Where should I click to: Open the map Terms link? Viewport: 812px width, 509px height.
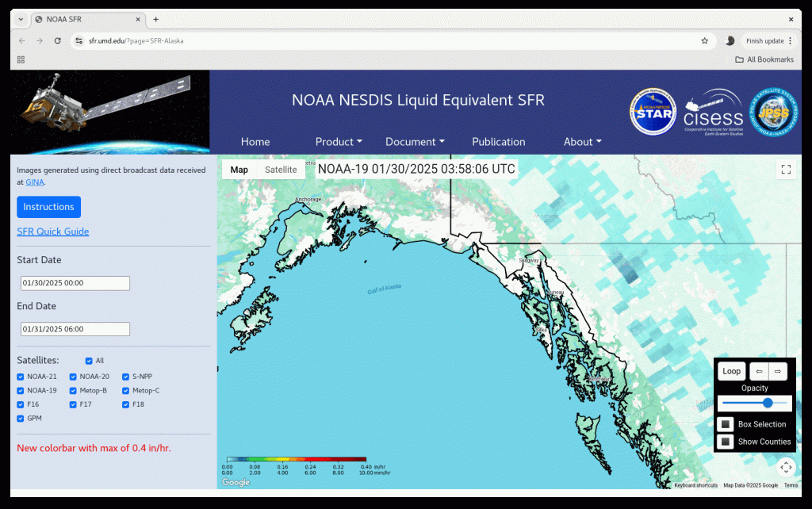tap(791, 486)
